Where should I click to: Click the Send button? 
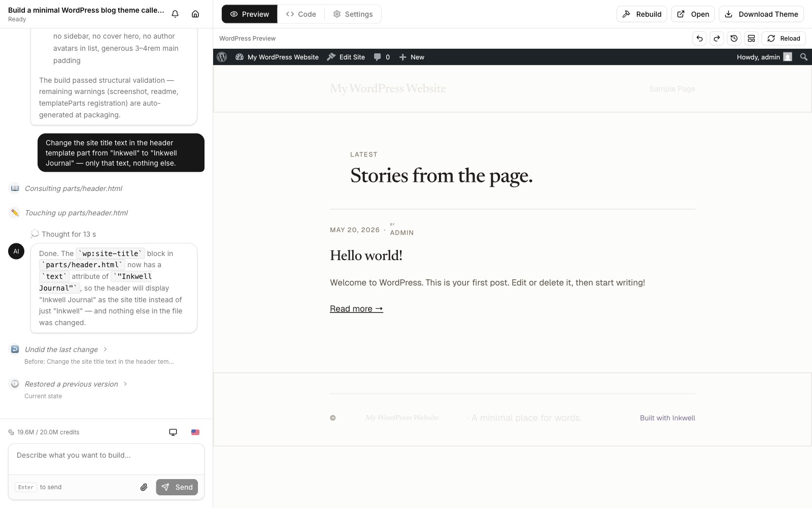pos(177,487)
